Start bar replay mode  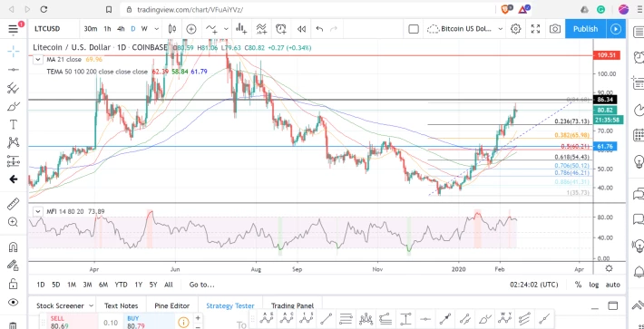coord(301,29)
